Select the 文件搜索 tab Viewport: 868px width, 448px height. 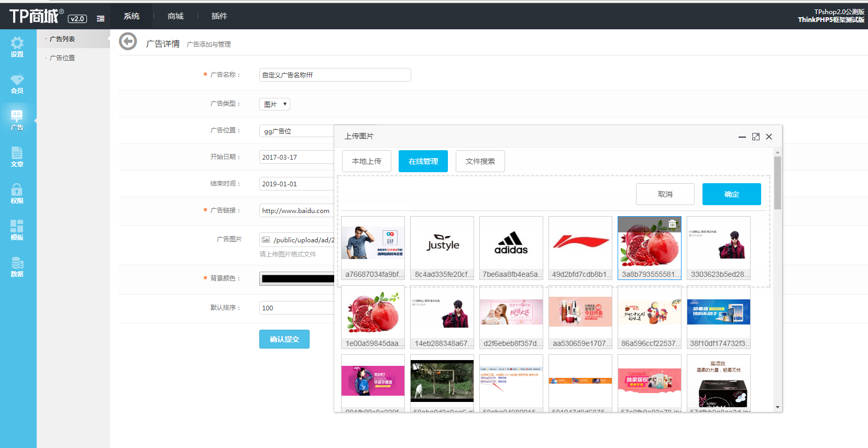[x=480, y=161]
